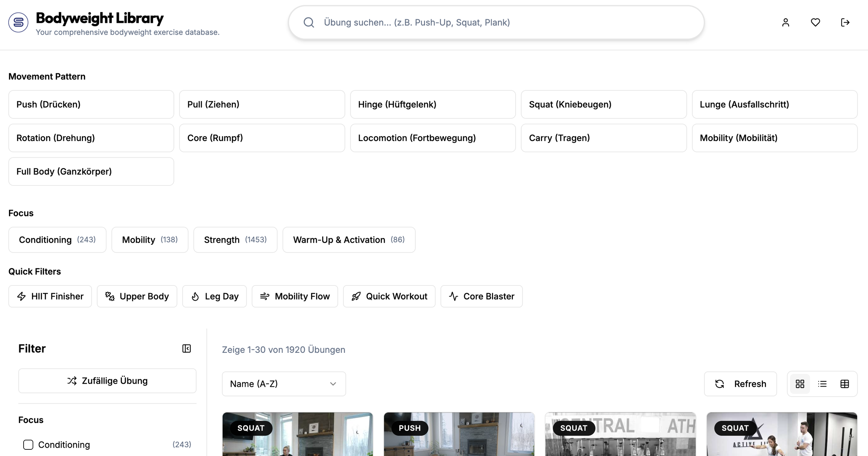Select the grid view icon
This screenshot has width=868, height=456.
coord(800,384)
